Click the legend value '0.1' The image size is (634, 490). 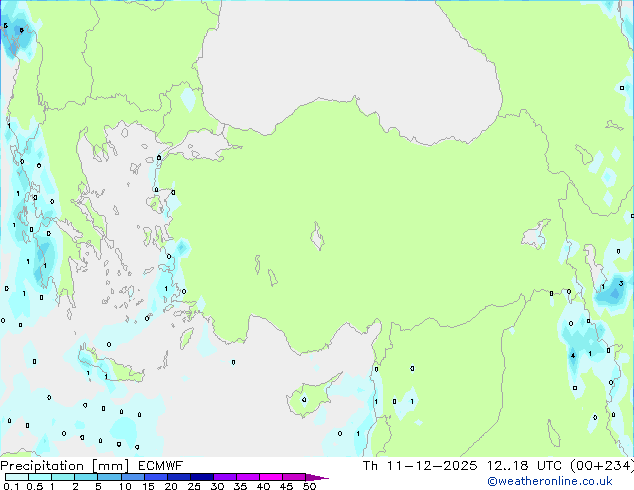11,486
